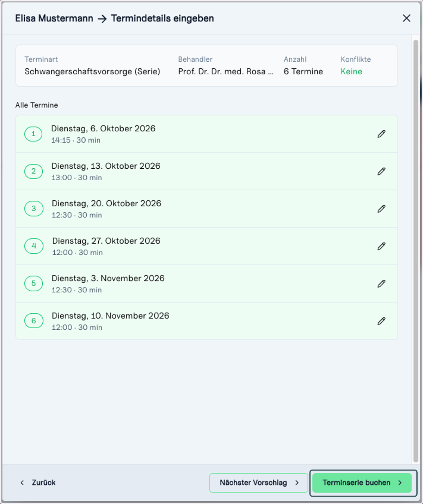
Task: Select the text 'Dienstag, 6. Oktober 2026'
Action: pyautogui.click(x=103, y=129)
